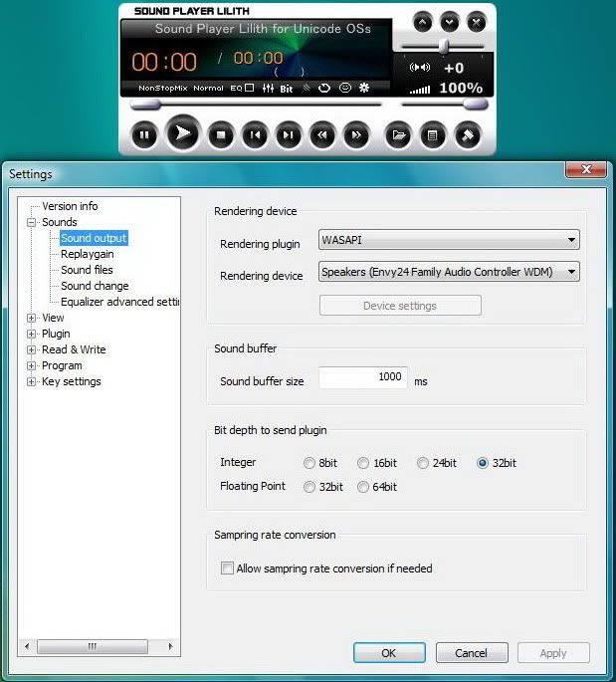Rewind using the double-left arrow button
Viewport: 616px width, 682px height.
pos(322,135)
